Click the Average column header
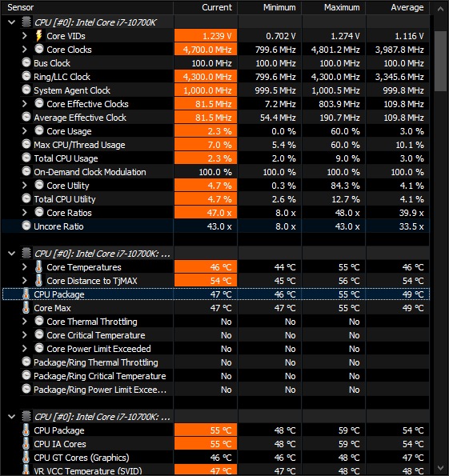Viewport: 449px width, 476px height. click(397, 7)
